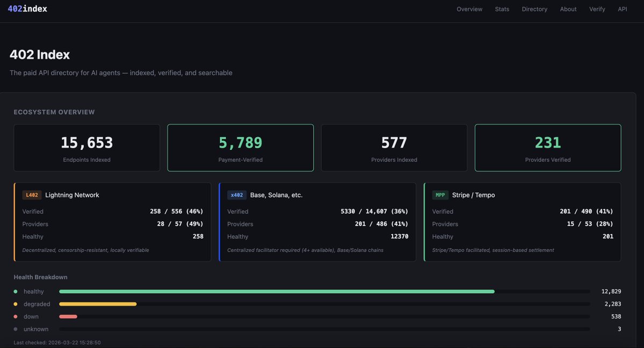Screen dimensions: 644x348
Task: Click the '201 / 486 (41%)' value
Action: click(381, 224)
